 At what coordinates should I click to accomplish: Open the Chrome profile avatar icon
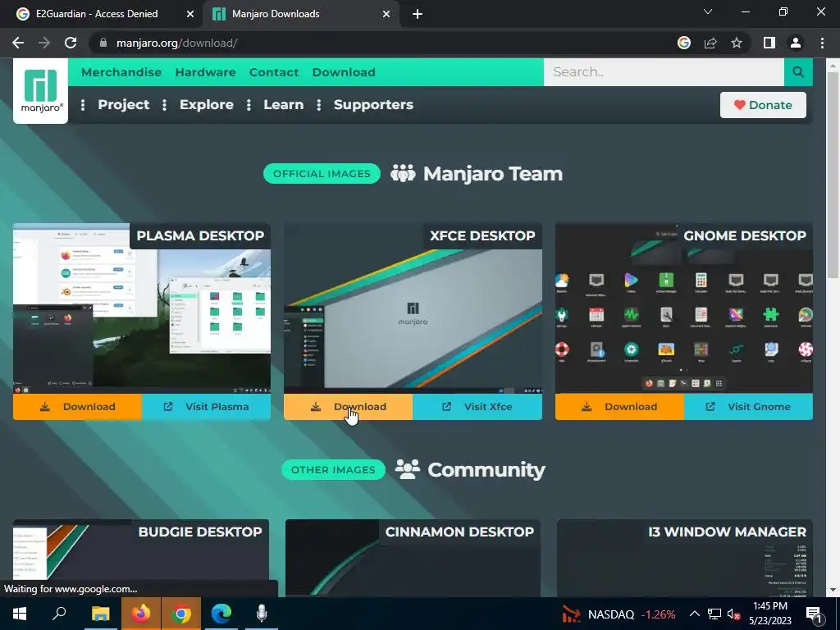point(796,43)
